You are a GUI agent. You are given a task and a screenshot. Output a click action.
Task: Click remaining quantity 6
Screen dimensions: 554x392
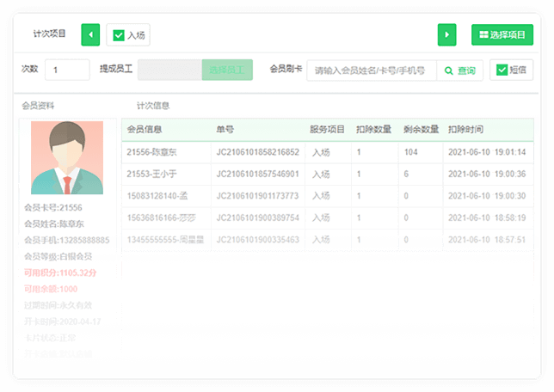(406, 175)
